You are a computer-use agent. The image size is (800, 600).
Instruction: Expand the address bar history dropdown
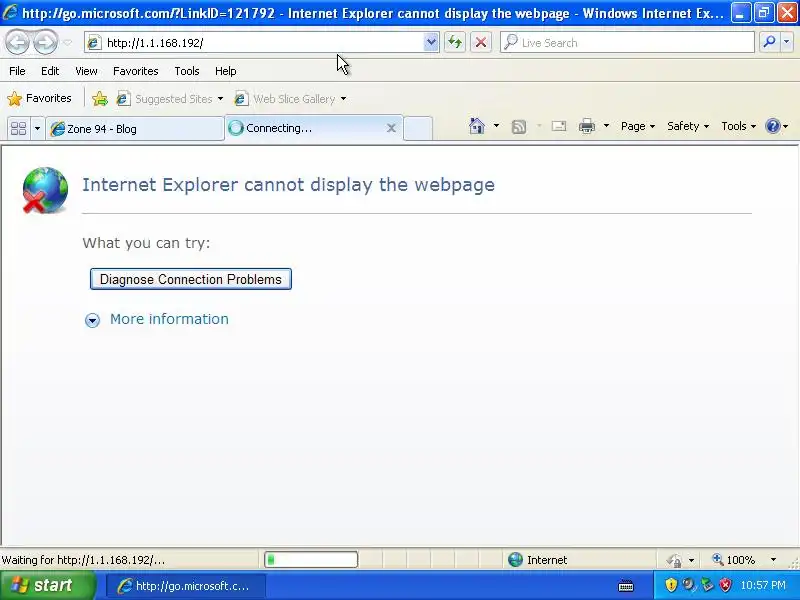point(431,43)
